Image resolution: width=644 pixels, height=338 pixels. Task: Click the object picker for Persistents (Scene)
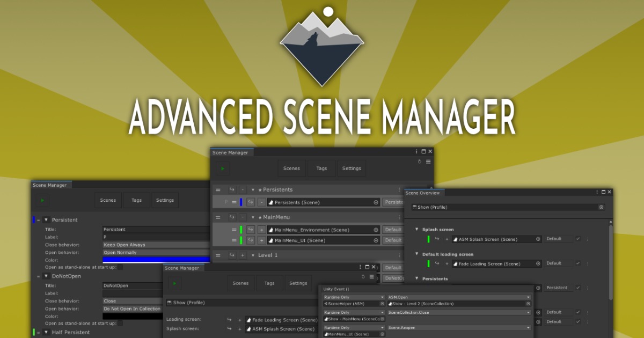point(376,202)
